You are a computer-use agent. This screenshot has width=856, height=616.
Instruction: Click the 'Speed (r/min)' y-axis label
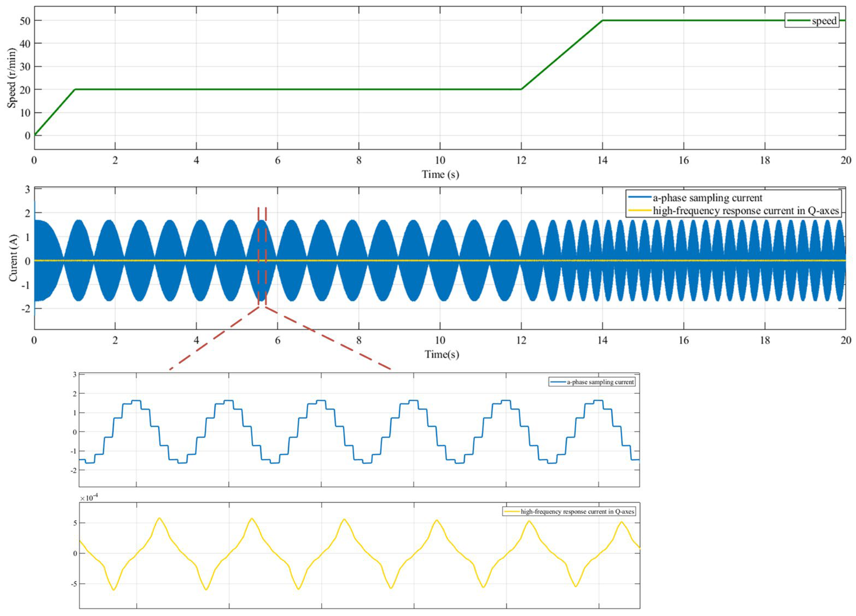pos(12,78)
